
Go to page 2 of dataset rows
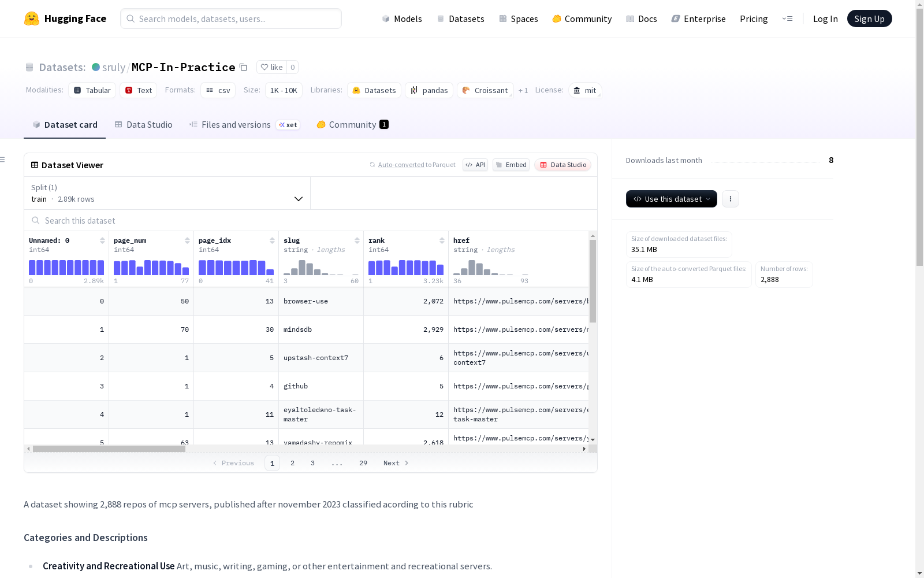293,463
